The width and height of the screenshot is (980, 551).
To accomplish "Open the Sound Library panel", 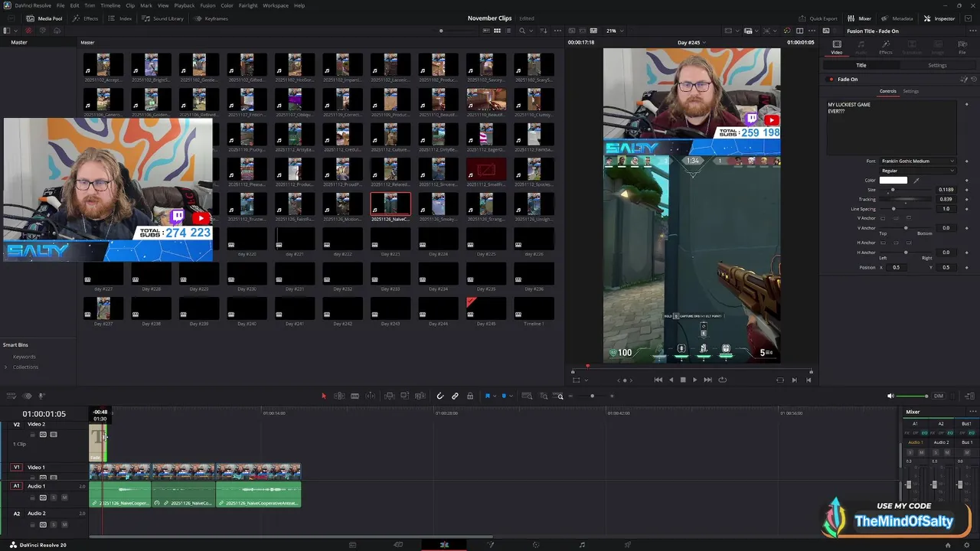I will [x=163, y=18].
